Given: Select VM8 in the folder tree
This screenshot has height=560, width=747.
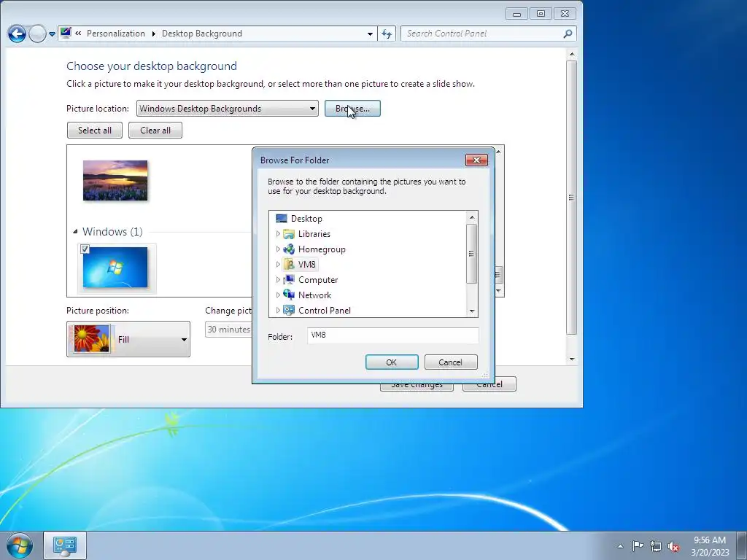Looking at the screenshot, I should (x=307, y=264).
